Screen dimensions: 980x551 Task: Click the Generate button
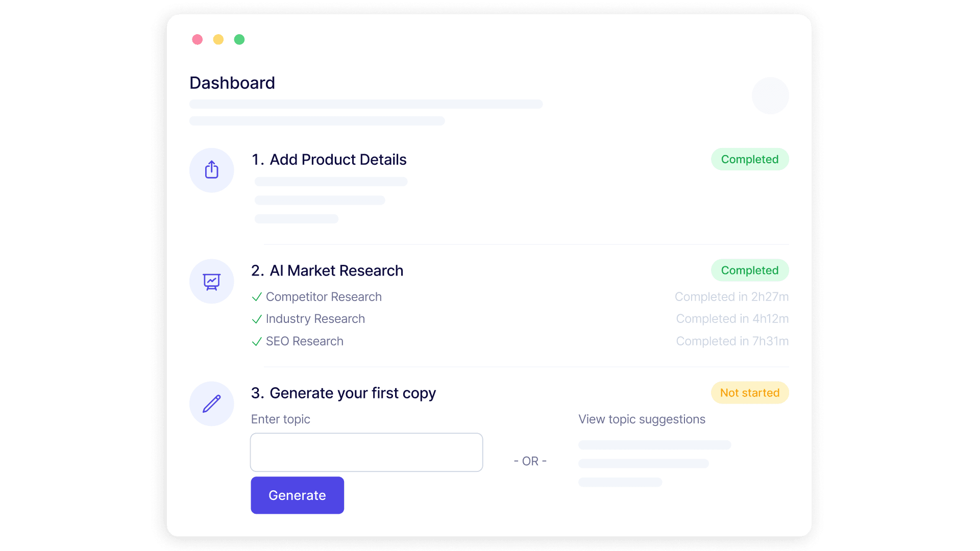[x=297, y=495]
